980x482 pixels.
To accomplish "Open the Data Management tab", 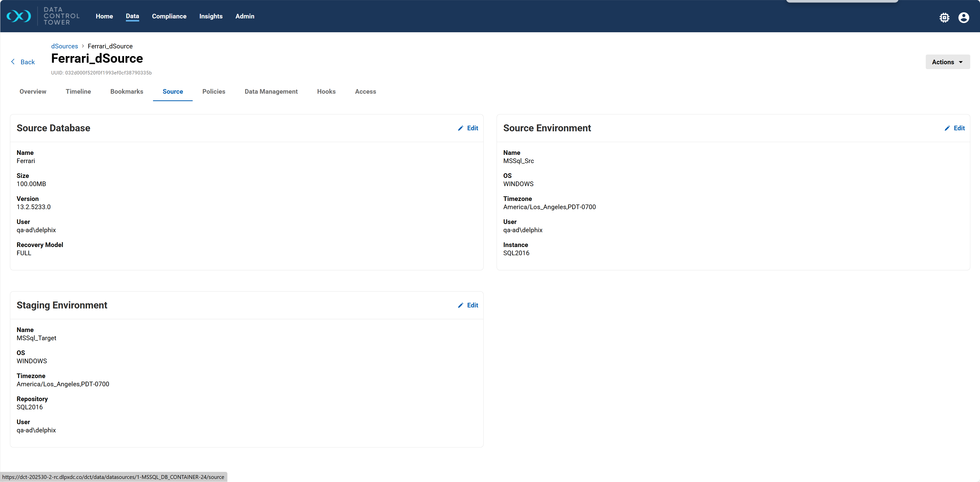I will tap(271, 91).
